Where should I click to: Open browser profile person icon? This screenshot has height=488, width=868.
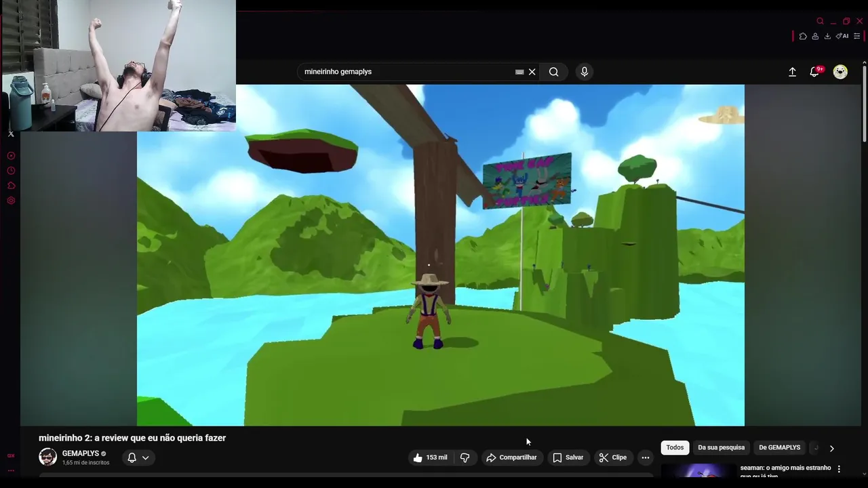coord(815,36)
